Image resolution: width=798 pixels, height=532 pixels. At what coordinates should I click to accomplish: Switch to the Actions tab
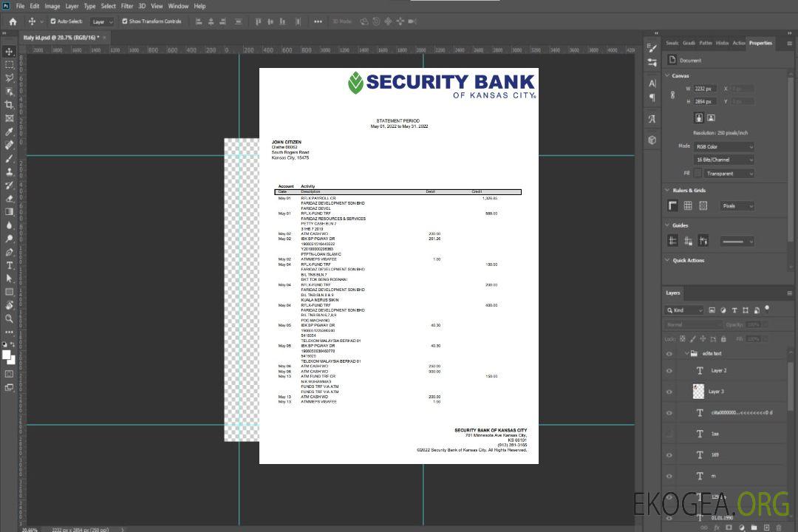(738, 43)
